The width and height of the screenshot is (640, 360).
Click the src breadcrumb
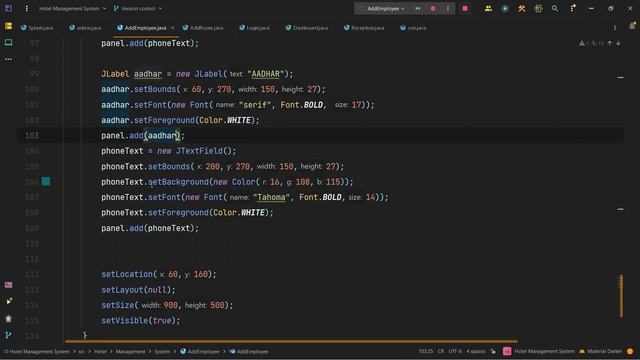81,351
